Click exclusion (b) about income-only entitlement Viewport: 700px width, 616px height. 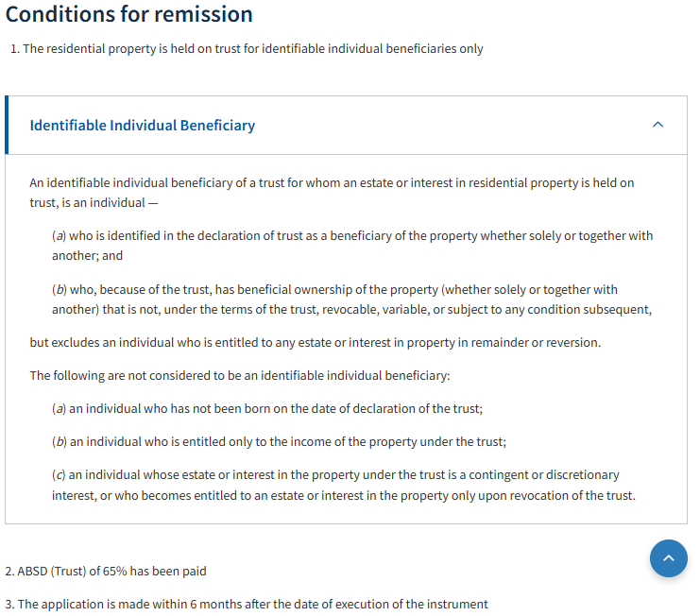pos(279,441)
